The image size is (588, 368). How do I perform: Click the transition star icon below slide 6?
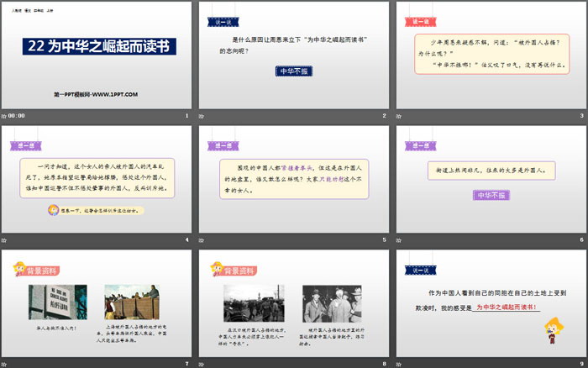(x=401, y=240)
